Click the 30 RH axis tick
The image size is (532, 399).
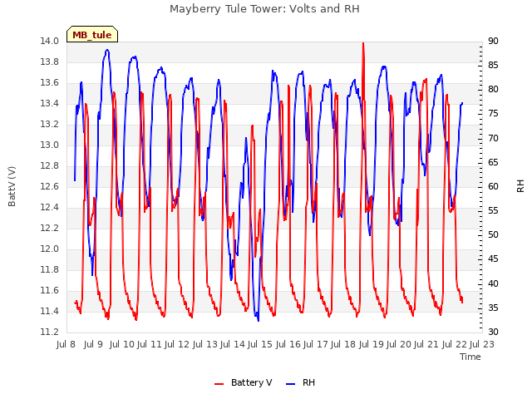click(x=493, y=332)
